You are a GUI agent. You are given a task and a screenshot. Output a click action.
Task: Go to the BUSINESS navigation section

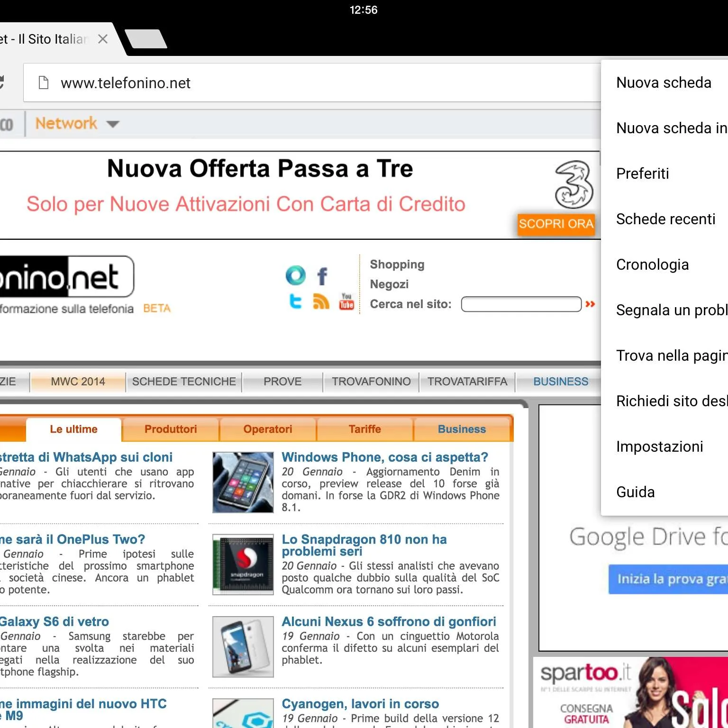coord(561,382)
